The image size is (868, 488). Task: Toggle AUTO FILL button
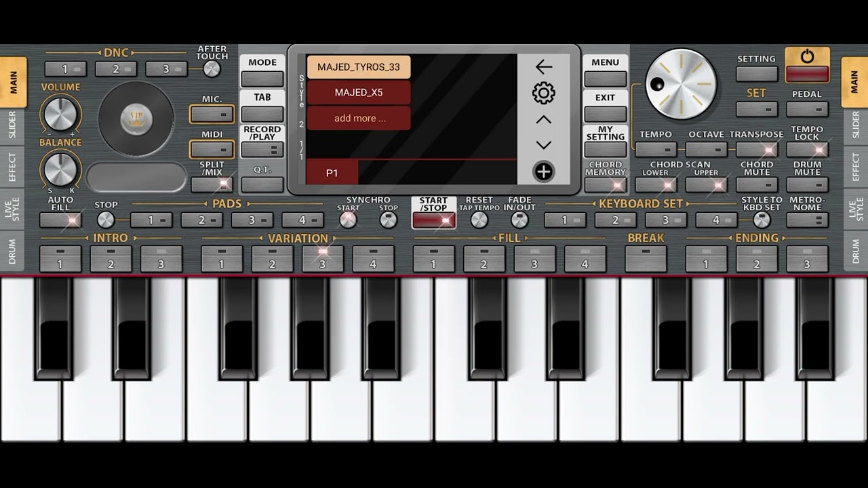[60, 220]
